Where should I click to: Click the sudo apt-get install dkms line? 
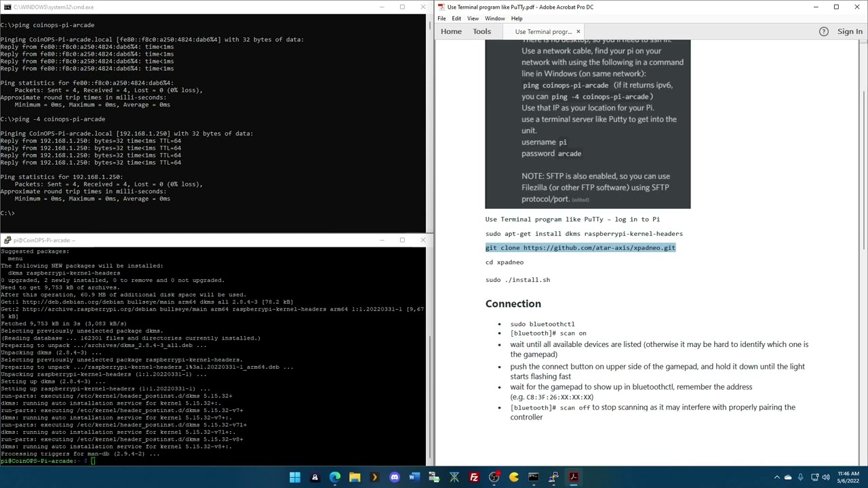584,233
